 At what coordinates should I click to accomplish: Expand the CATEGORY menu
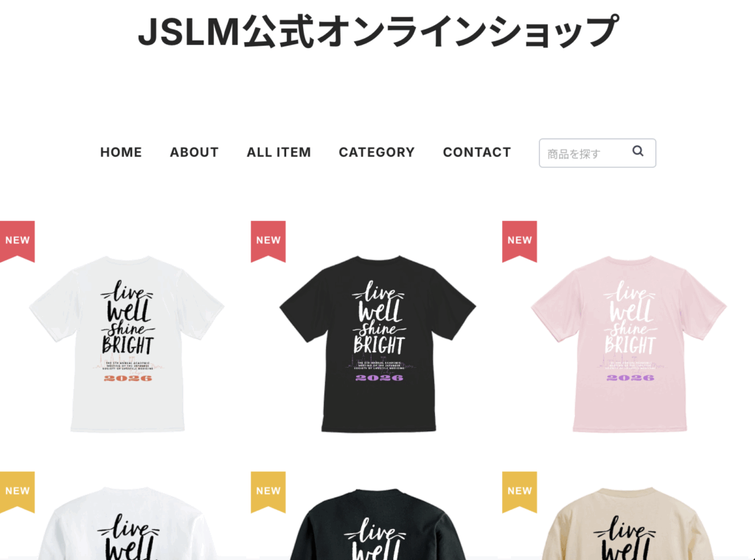(377, 153)
